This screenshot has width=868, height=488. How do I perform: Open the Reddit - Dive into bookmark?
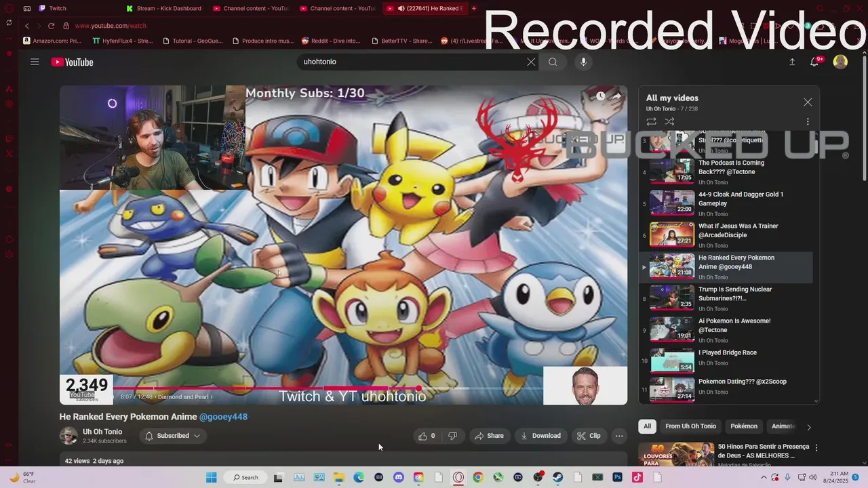tap(331, 41)
